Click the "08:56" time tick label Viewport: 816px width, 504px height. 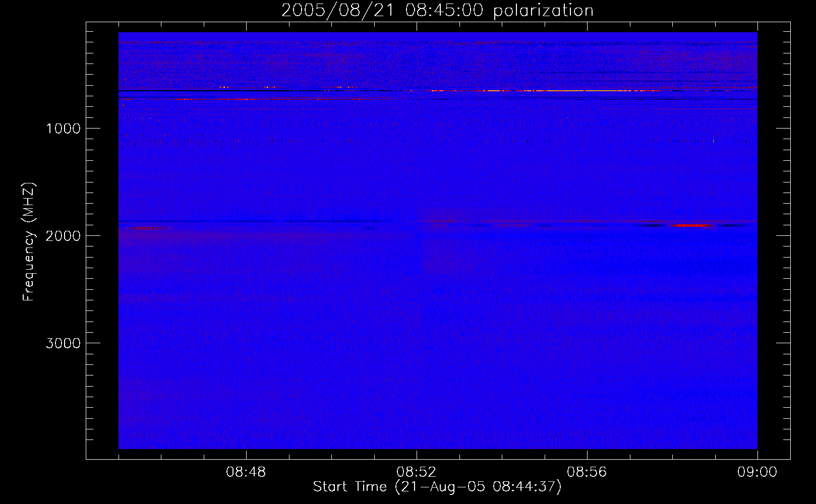[x=587, y=472]
